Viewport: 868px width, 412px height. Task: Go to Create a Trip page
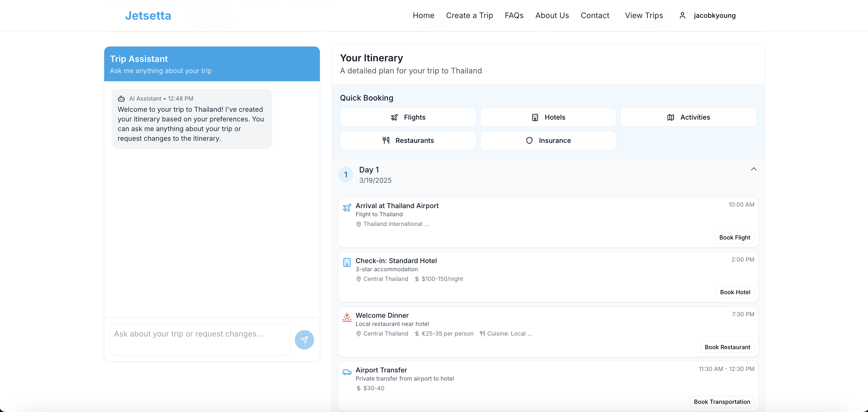pos(469,15)
